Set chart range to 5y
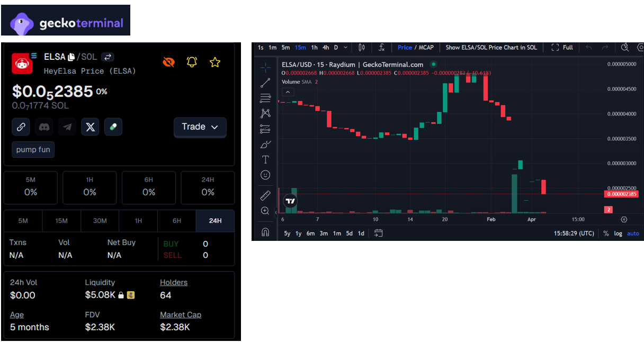Image resolution: width=644 pixels, height=342 pixels. pyautogui.click(x=287, y=233)
